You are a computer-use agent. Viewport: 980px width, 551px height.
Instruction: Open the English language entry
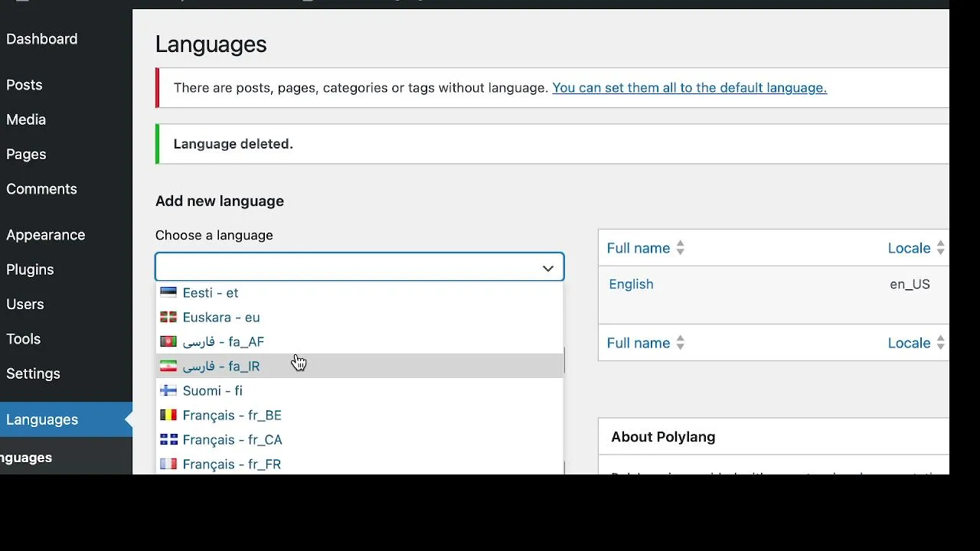pos(631,285)
